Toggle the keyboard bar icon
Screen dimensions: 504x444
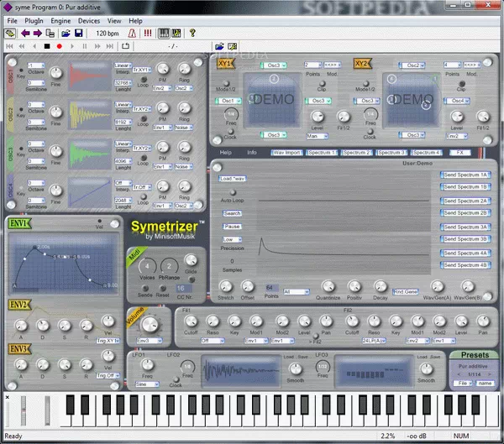[x=164, y=33]
